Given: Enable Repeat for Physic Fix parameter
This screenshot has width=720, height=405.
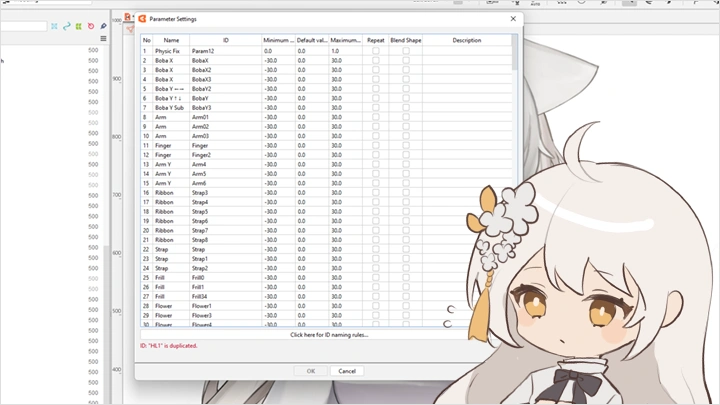Looking at the screenshot, I should pos(376,51).
